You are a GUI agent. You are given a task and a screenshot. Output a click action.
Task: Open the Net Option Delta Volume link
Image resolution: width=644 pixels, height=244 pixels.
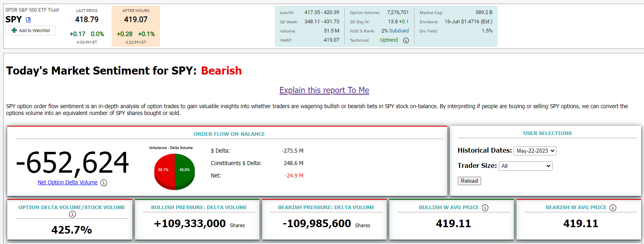67,182
